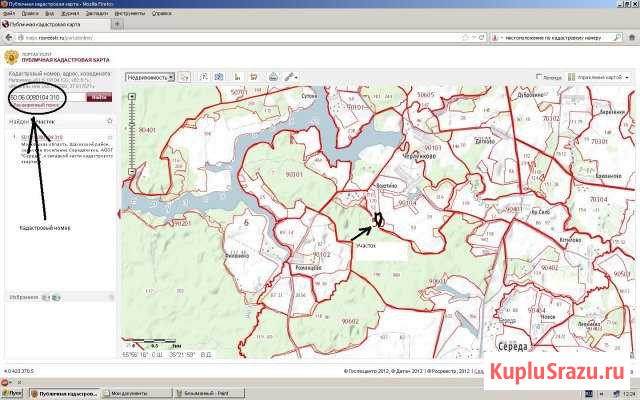
Task: Open the Справка menu
Action: click(162, 13)
